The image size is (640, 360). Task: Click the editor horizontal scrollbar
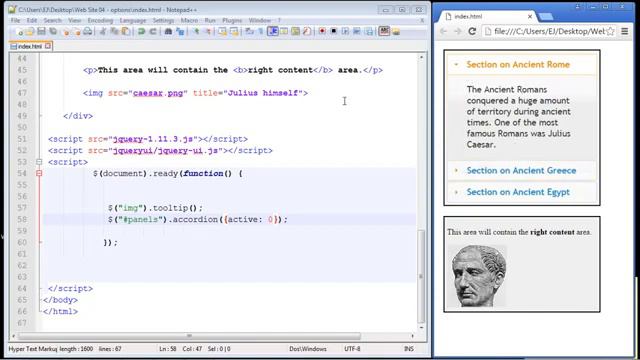point(189,336)
